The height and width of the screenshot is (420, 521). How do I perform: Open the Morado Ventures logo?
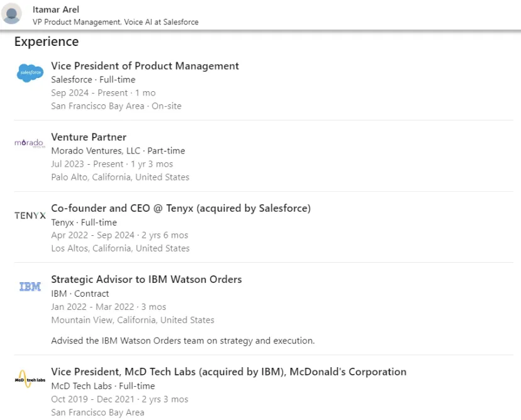30,143
